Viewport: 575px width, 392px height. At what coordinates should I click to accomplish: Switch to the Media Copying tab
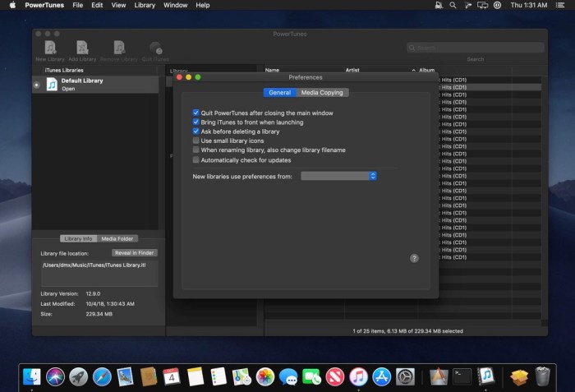pos(322,93)
